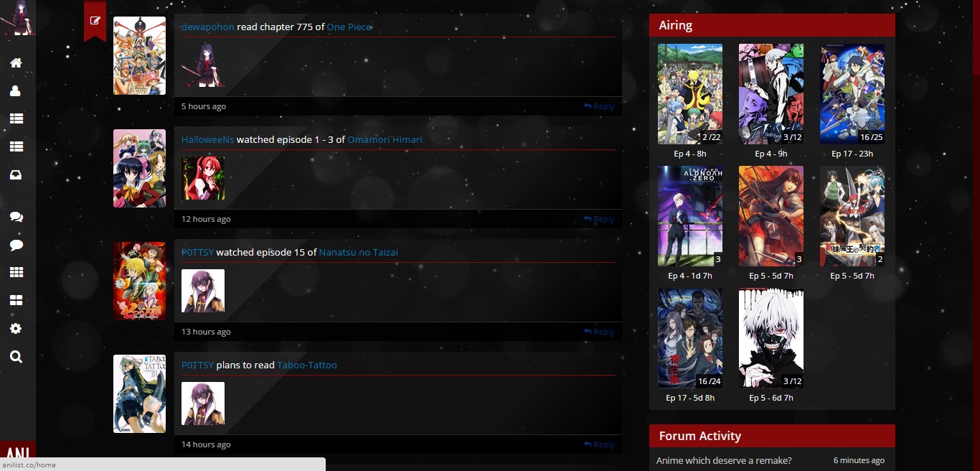Click P0TTSY's avatar in the Taboo-Tattoo post
Image resolution: width=980 pixels, height=471 pixels.
[x=203, y=404]
